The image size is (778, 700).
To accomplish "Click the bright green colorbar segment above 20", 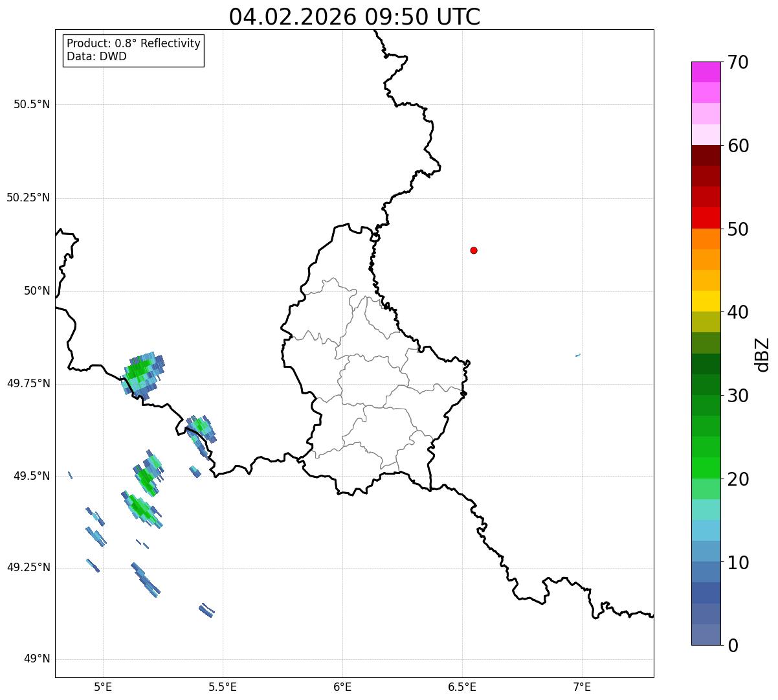I will [706, 468].
